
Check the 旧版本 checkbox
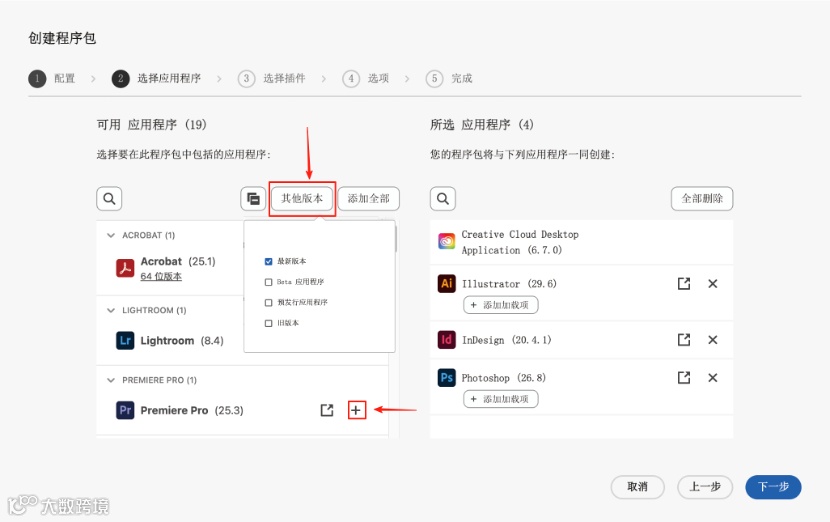[x=268, y=323]
